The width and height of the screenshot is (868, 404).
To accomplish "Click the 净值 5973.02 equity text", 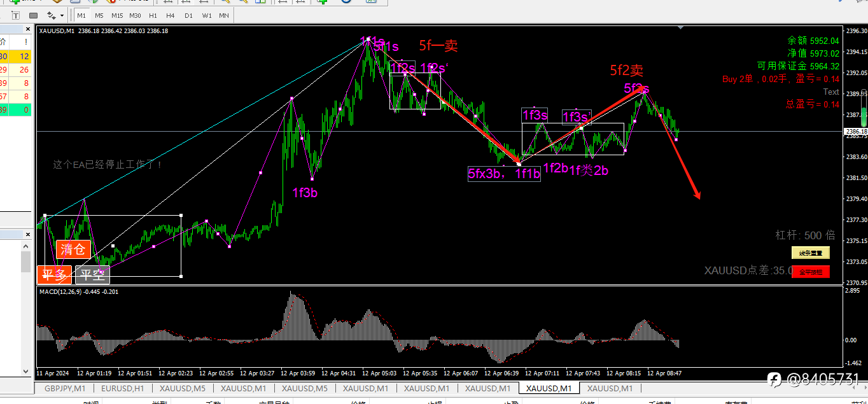I will point(813,53).
